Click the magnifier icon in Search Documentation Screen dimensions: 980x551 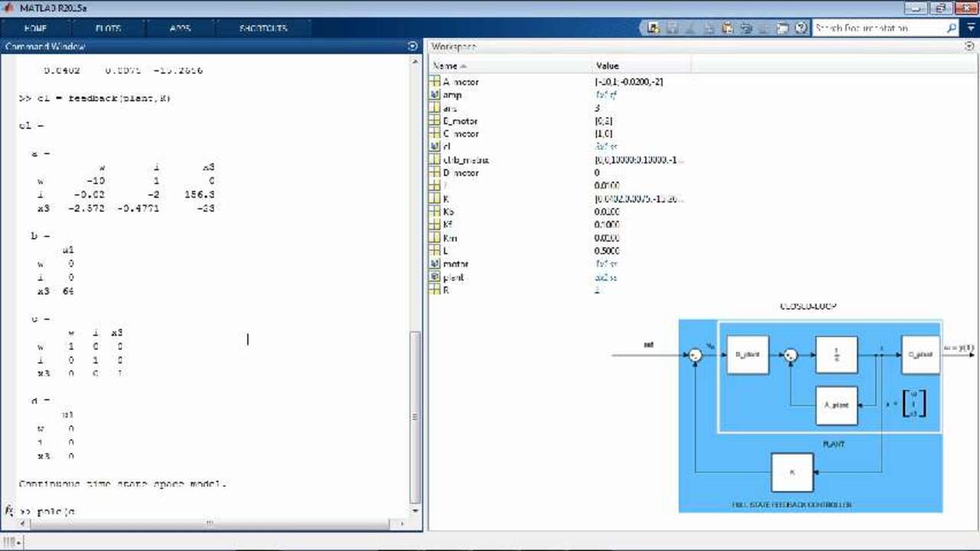pos(951,28)
